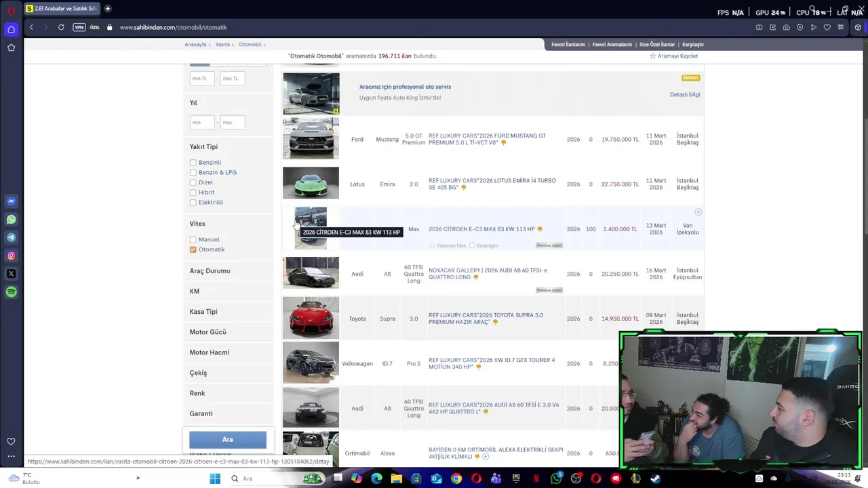Collapse the Vites filter heading

click(197, 224)
